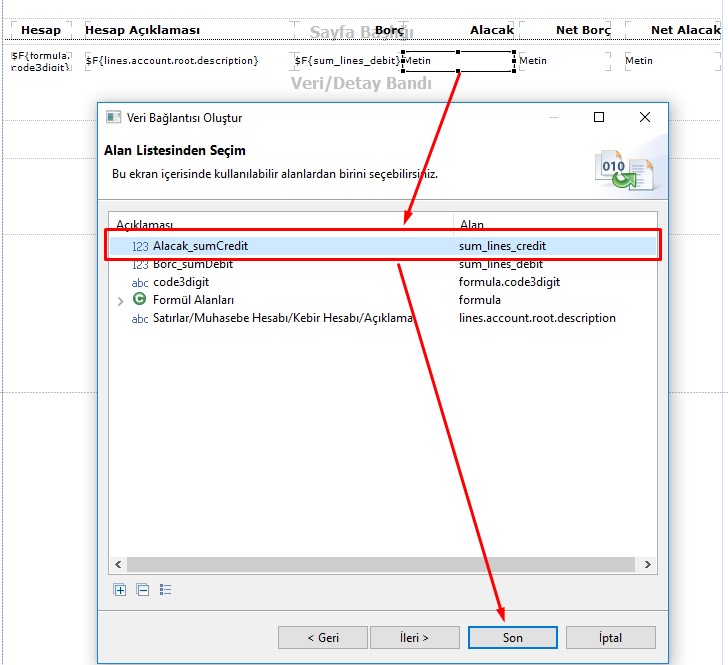Click the formula.code3digit cell
Image resolution: width=728 pixels, height=665 pixels.
[509, 282]
